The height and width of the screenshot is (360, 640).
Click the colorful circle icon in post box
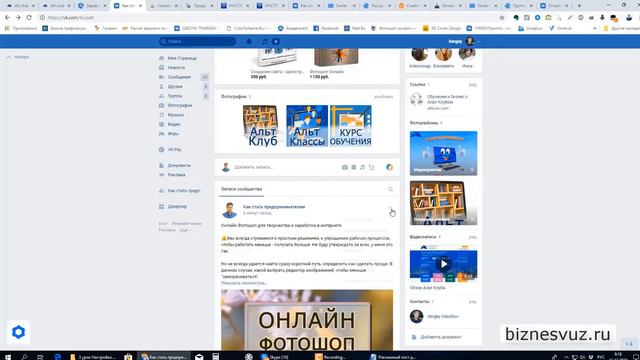click(389, 167)
